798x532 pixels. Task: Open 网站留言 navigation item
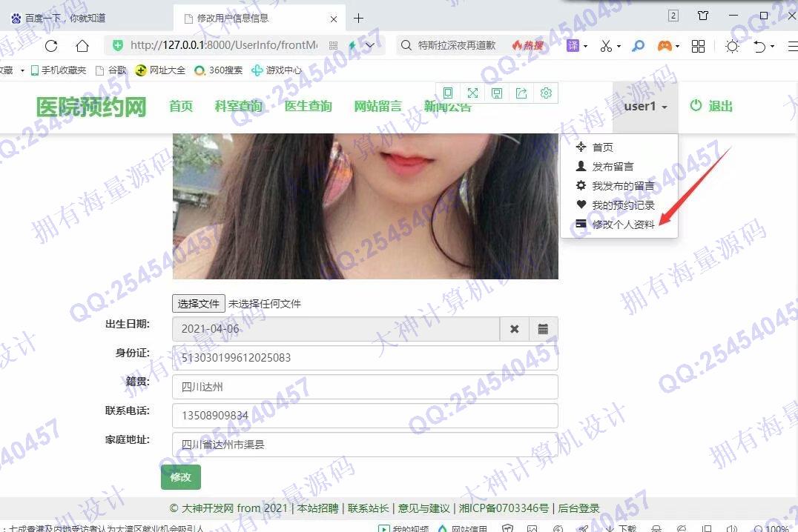pyautogui.click(x=377, y=106)
